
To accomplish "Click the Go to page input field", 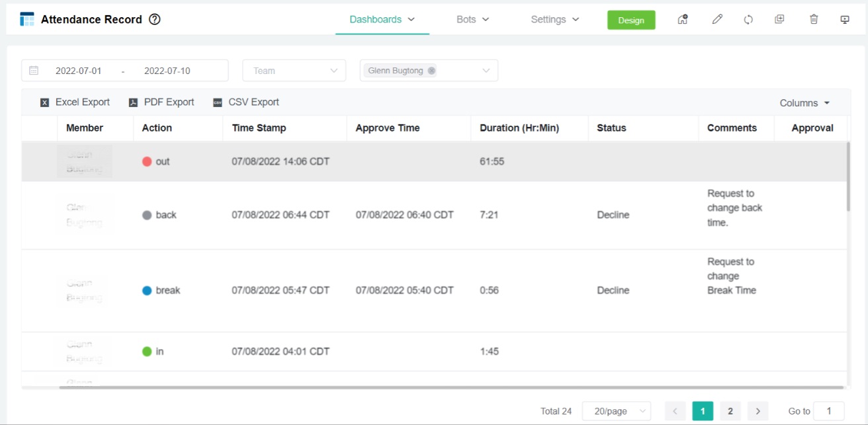I will (828, 411).
